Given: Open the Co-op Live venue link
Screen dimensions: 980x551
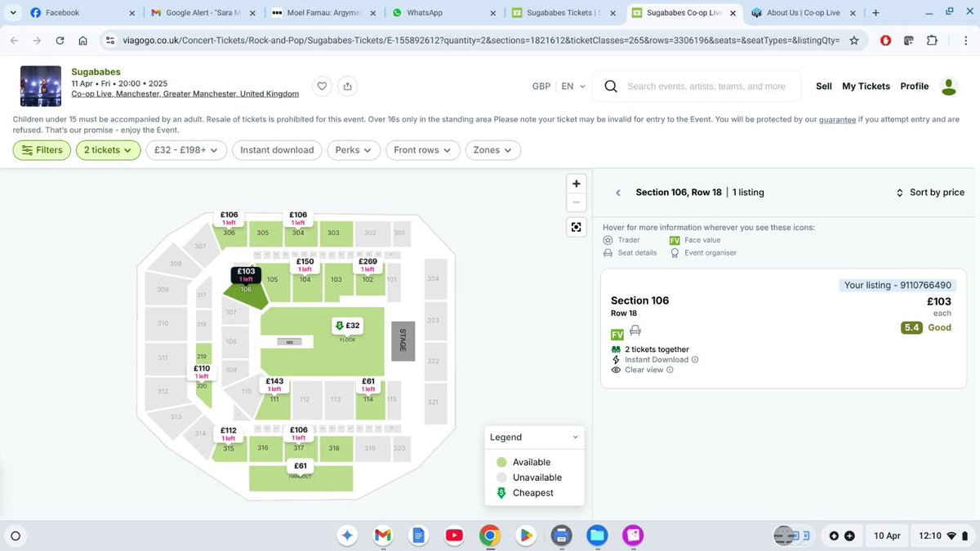Looking at the screenshot, I should pyautogui.click(x=185, y=94).
